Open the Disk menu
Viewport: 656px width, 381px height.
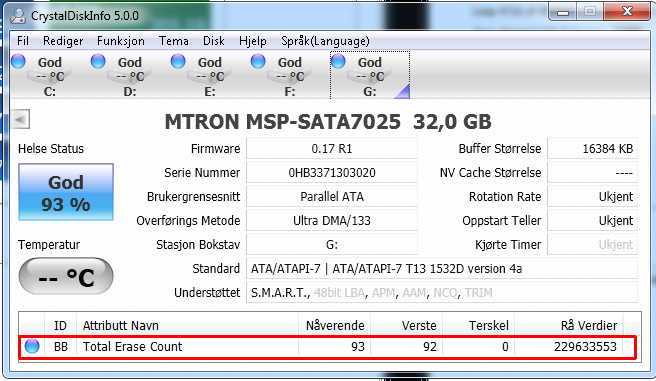pyautogui.click(x=213, y=41)
